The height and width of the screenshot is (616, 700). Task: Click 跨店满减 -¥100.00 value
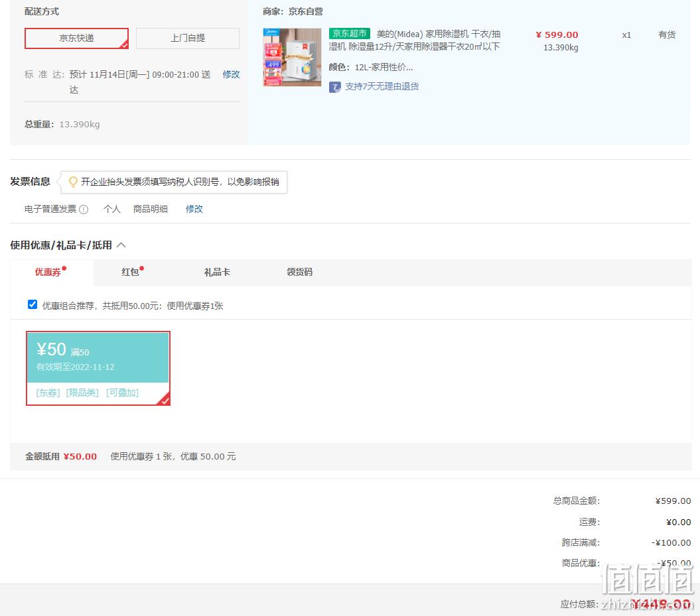point(671,543)
